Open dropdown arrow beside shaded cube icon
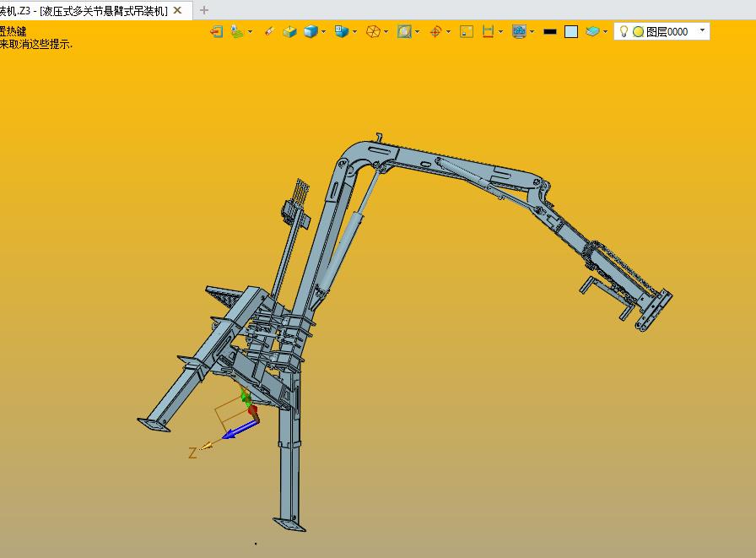756x558 pixels. pyautogui.click(x=323, y=32)
